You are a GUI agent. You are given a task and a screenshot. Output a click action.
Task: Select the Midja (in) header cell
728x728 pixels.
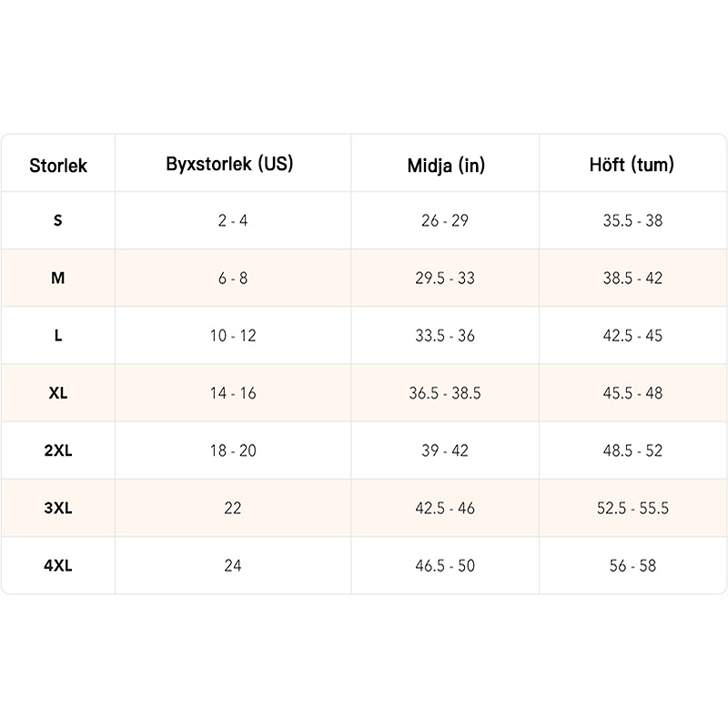445,166
